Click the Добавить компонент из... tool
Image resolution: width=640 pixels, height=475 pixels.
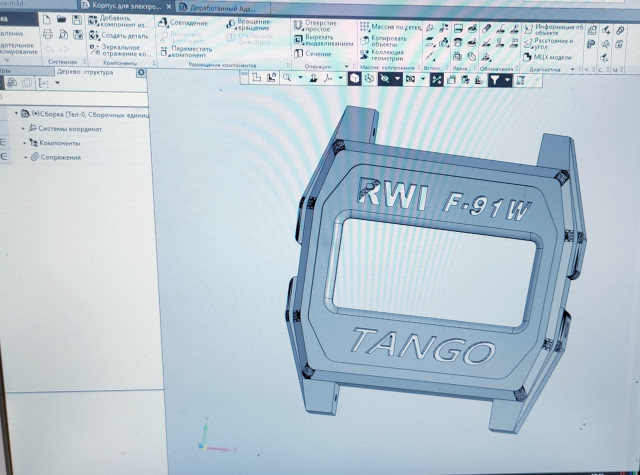(124, 21)
